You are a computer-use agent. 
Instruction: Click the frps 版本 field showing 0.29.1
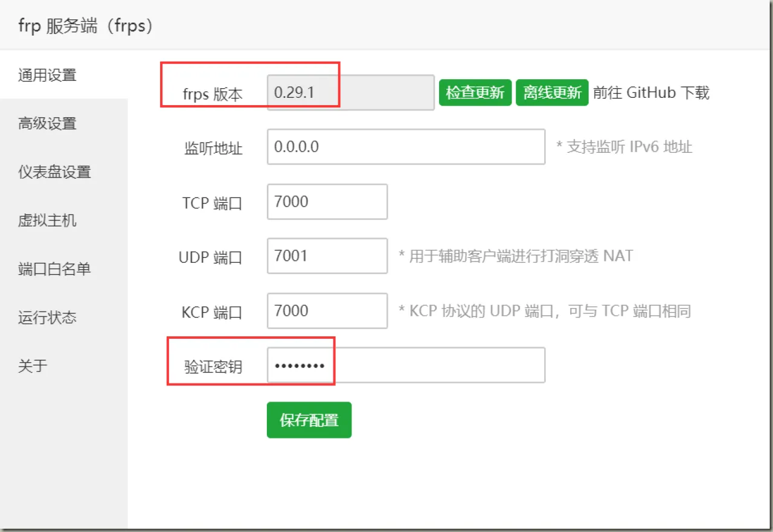(x=350, y=92)
